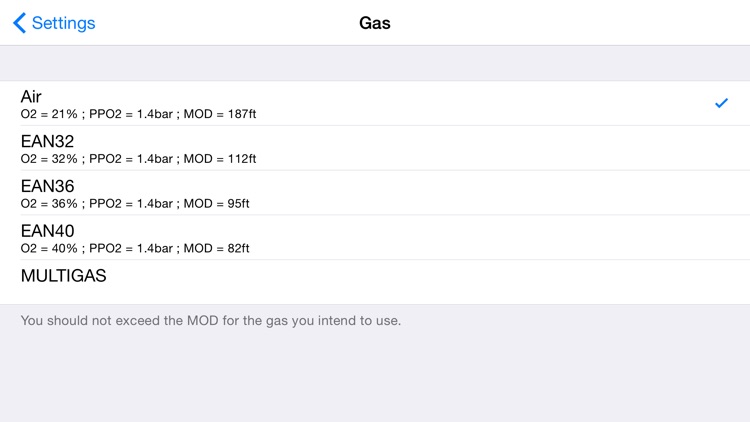
Task: Tap PPO2 = 1.4bar in Air row
Action: [x=130, y=114]
